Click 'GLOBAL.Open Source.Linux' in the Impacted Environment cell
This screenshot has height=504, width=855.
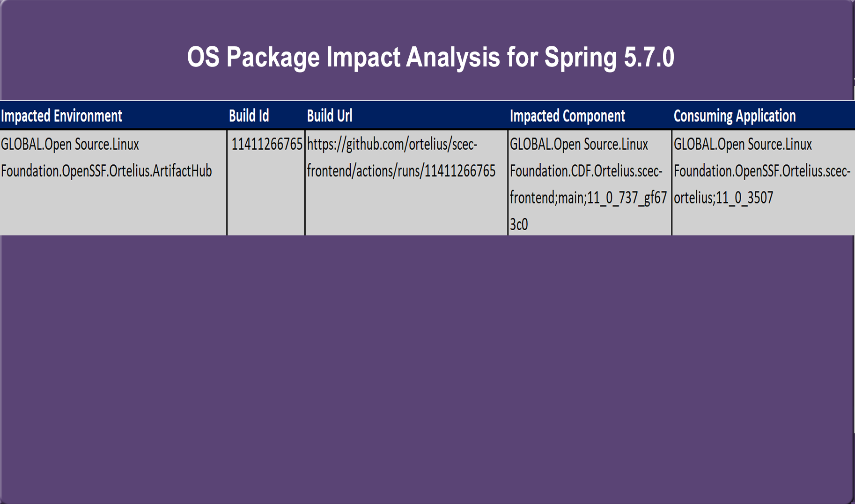click(x=70, y=144)
